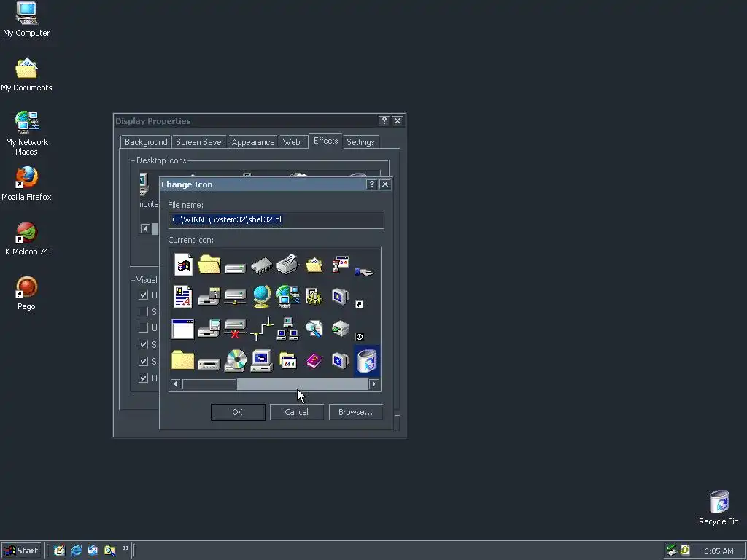Select the magnifier over document icon
The width and height of the screenshot is (747, 560).
pos(314,329)
